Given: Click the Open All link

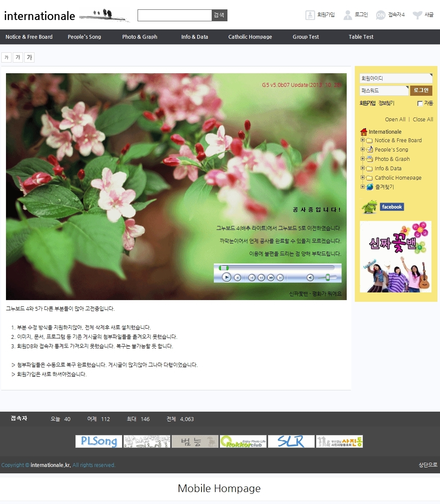Looking at the screenshot, I should pos(395,120).
